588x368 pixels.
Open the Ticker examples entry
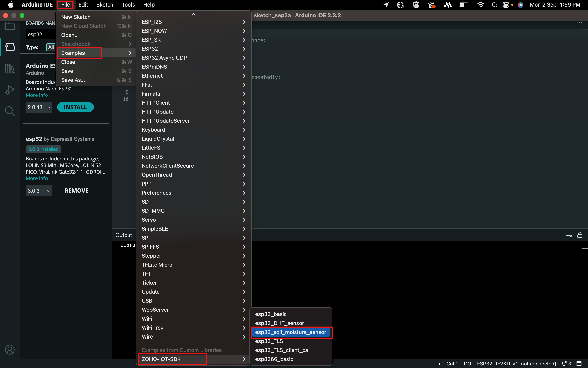pyautogui.click(x=193, y=283)
